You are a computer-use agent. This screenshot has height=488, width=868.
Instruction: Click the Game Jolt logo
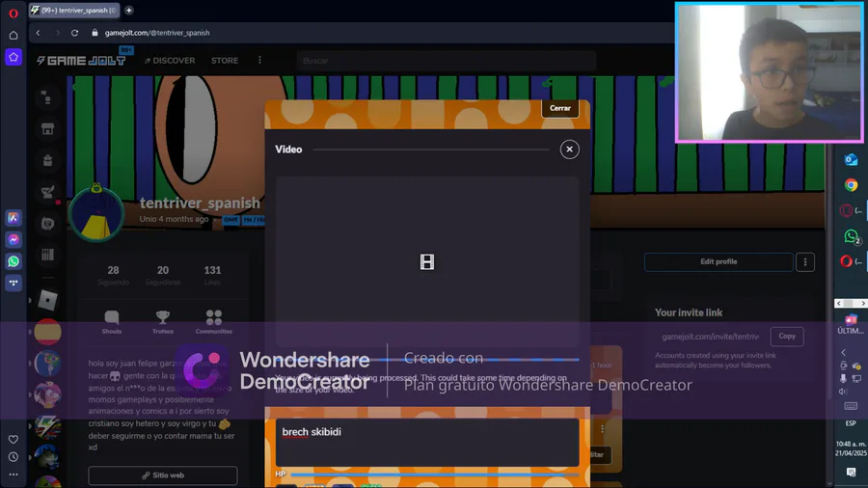(81, 61)
